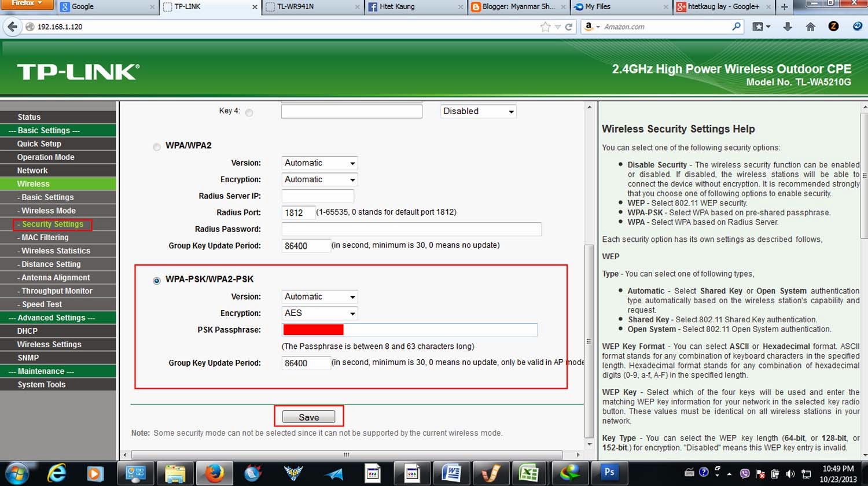Viewport: 868px width, 486px height.
Task: Click the Radius Password input field
Action: coord(411,229)
